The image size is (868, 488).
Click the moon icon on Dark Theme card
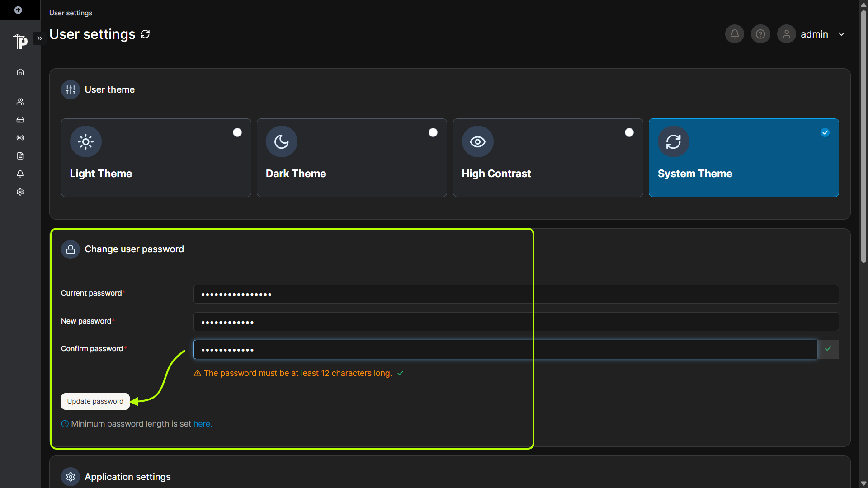pyautogui.click(x=282, y=141)
